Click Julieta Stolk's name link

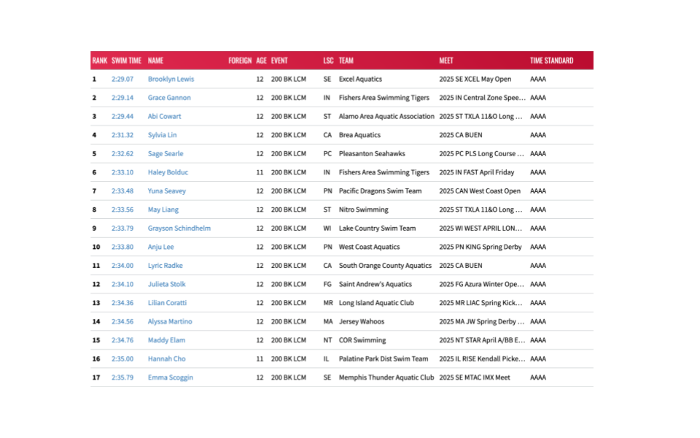(167, 284)
